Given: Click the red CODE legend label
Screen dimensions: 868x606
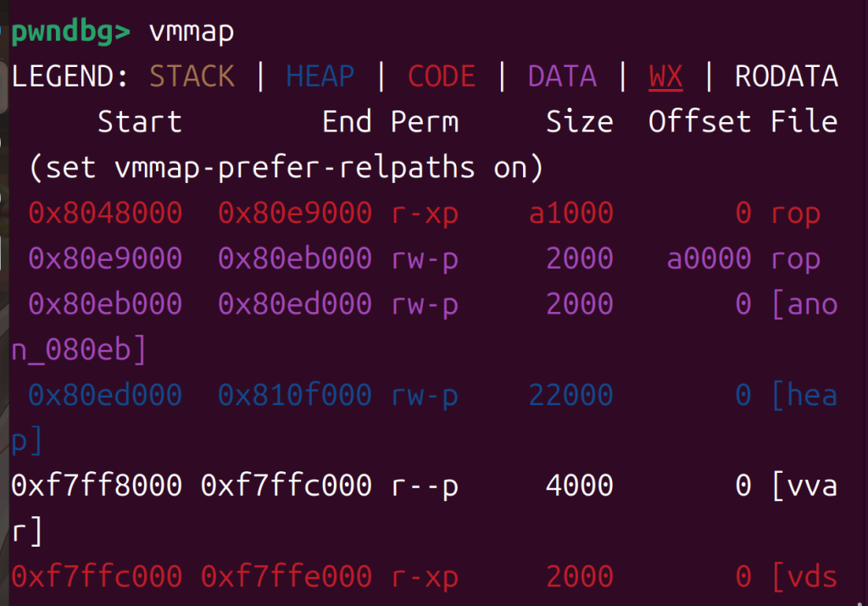Looking at the screenshot, I should pos(440,77).
